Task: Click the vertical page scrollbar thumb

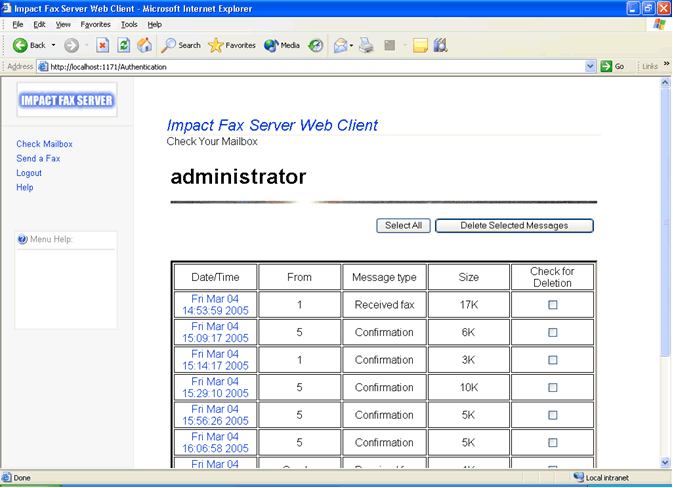Action: pos(666,220)
